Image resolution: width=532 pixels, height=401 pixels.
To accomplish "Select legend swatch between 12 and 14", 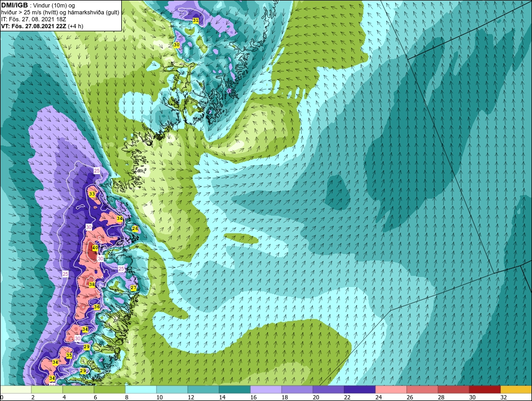I will (x=203, y=389).
